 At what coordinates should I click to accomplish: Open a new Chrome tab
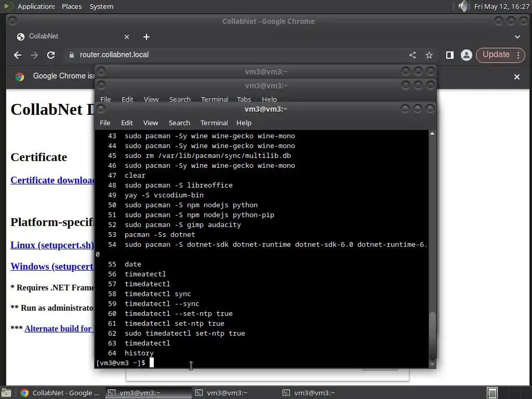[146, 37]
